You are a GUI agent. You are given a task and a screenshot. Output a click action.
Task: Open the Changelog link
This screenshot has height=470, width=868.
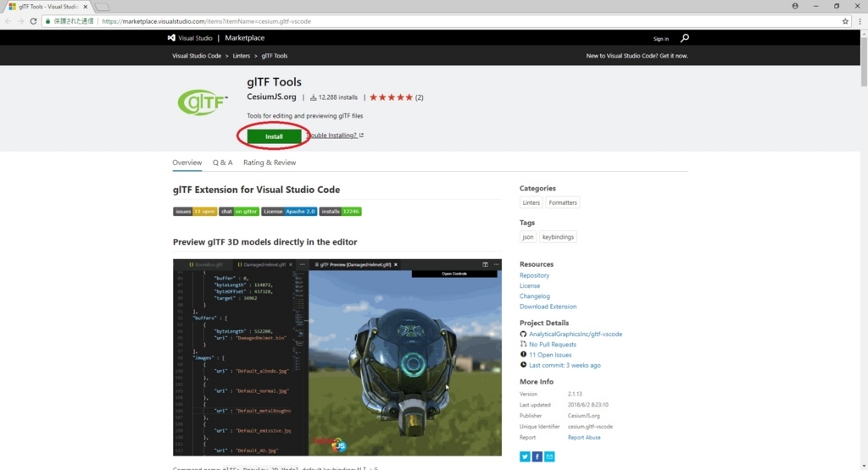pos(534,296)
